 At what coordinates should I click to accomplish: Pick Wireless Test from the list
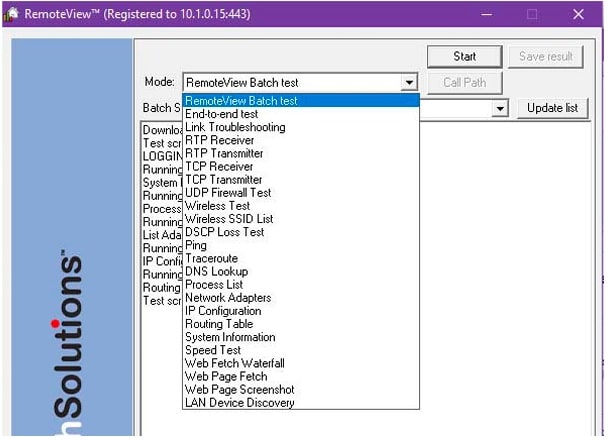point(301,206)
